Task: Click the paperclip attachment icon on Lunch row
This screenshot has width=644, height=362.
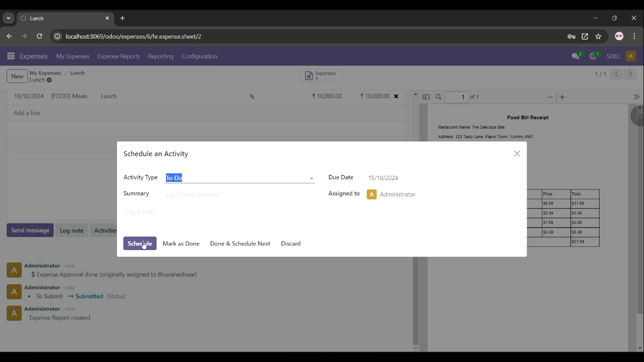Action: [x=252, y=96]
